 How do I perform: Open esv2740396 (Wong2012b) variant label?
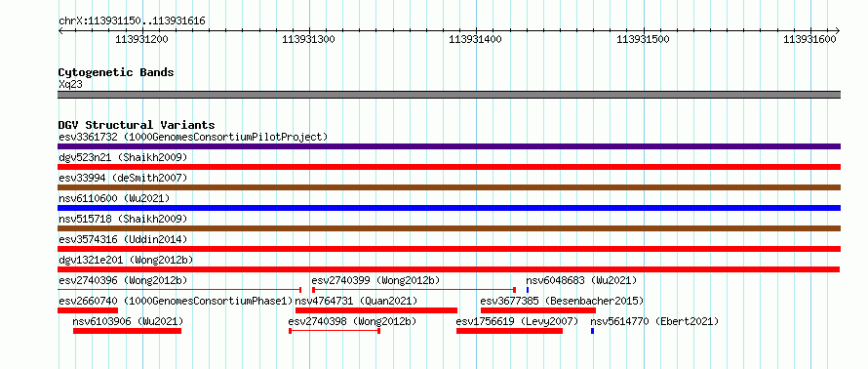(123, 280)
